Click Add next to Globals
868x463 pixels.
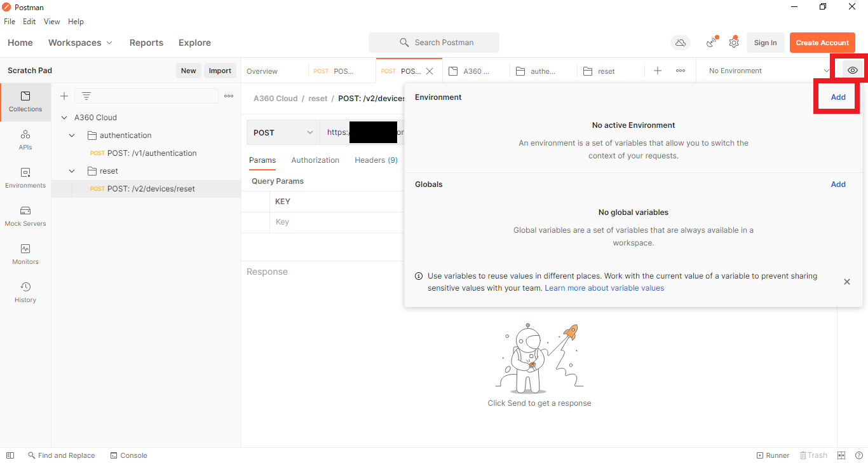[838, 184]
